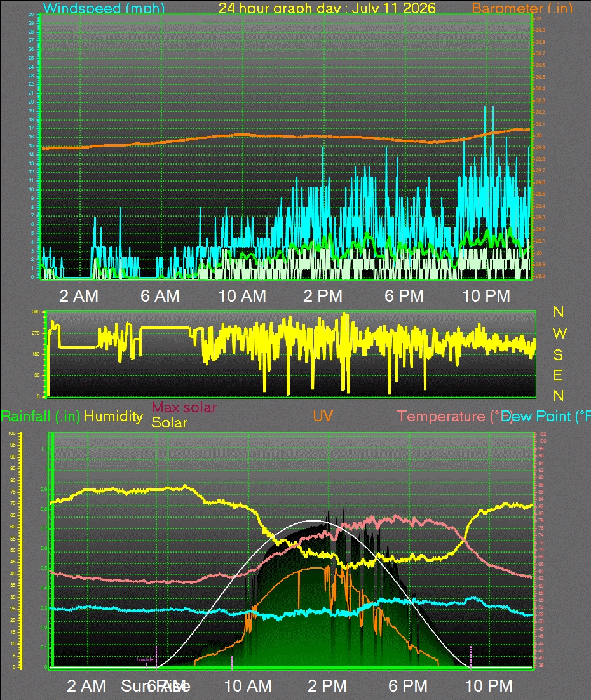Image resolution: width=591 pixels, height=700 pixels.
Task: Select the 10 AM label under the windspeed chart
Action: 242,296
